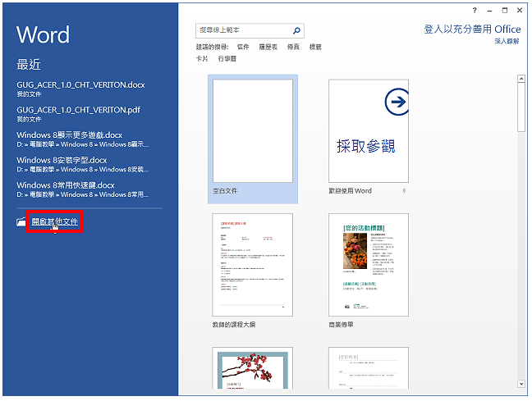Open recent Windows 8安裝字型.docx
Viewport: 532px width, 401px height.
click(x=82, y=164)
